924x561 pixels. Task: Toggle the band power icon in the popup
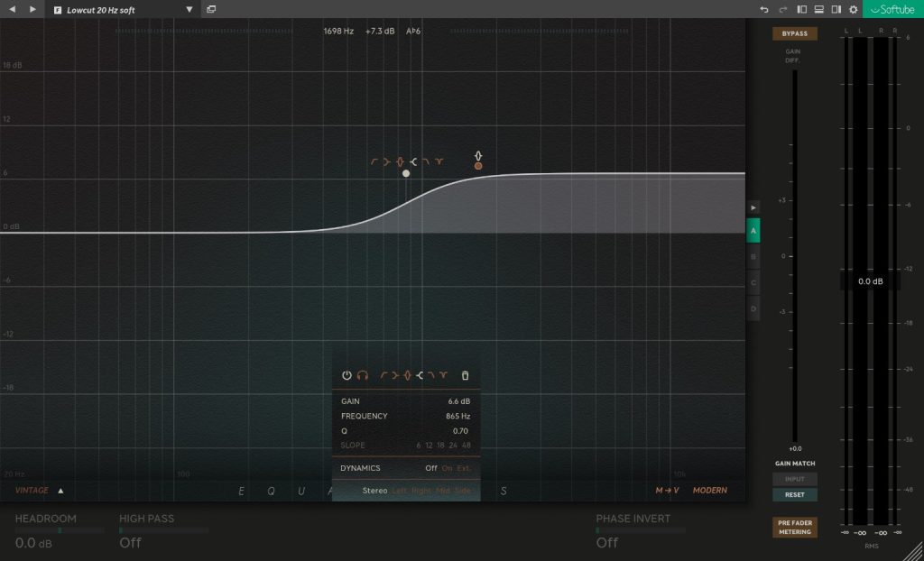(x=346, y=375)
